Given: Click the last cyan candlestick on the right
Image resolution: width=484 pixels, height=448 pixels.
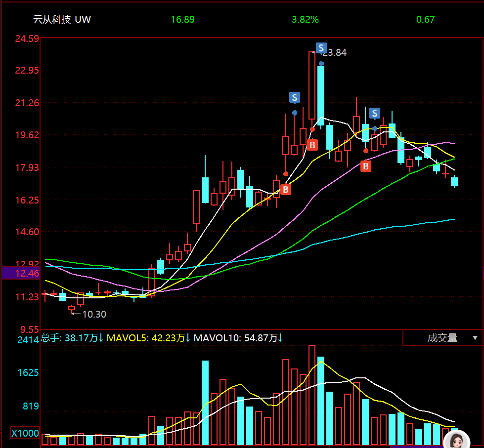Looking at the screenshot, I should 454,182.
